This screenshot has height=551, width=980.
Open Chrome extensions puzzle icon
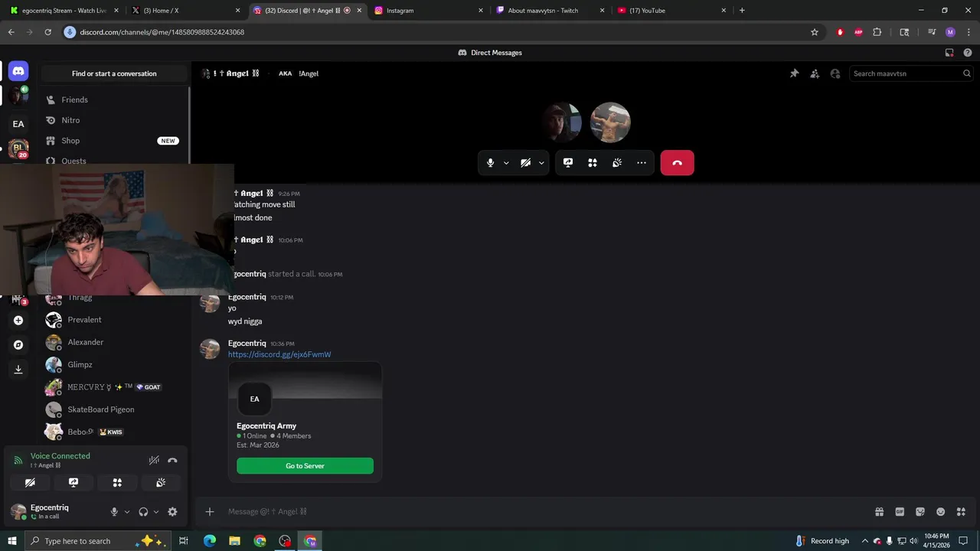tap(877, 32)
